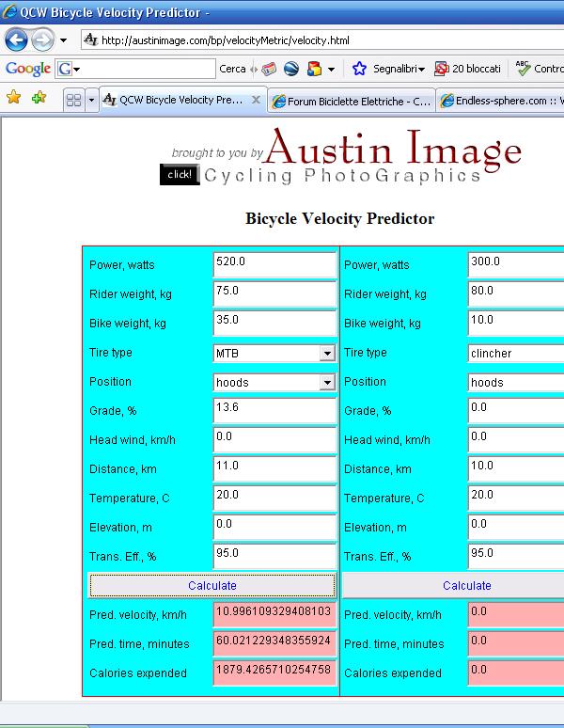Click the Google logo in the toolbar
The height and width of the screenshot is (728, 564).
[28, 69]
